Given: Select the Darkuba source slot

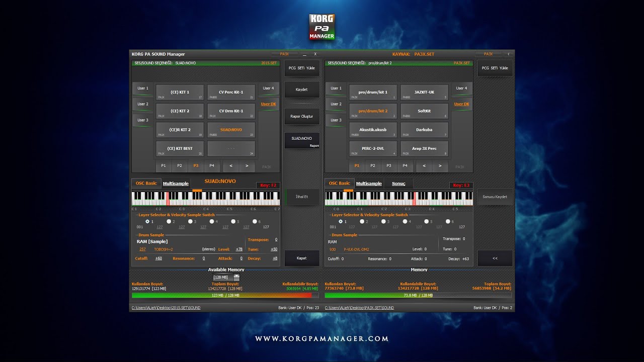Looking at the screenshot, I should coord(424,130).
